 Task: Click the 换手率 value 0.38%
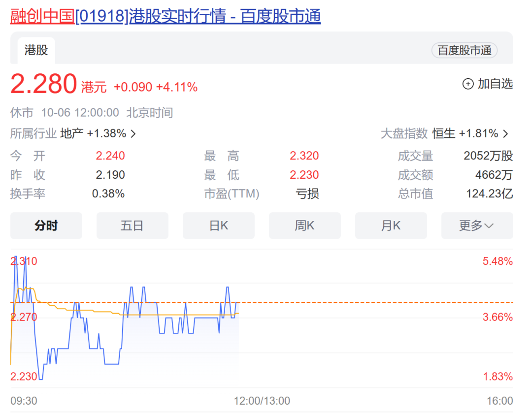pyautogui.click(x=108, y=193)
